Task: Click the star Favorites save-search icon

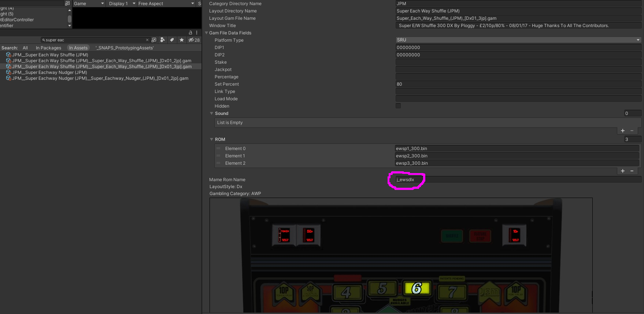Action: (182, 40)
